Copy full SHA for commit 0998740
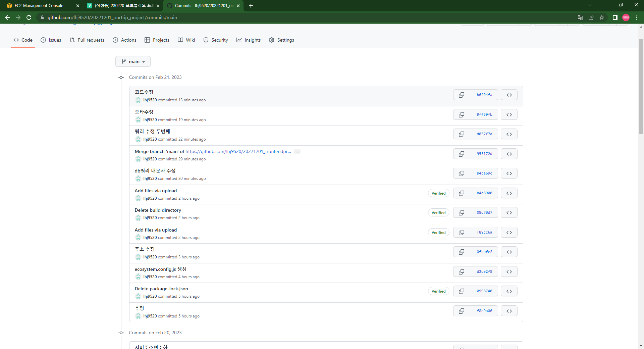The image size is (644, 349). coord(462,291)
